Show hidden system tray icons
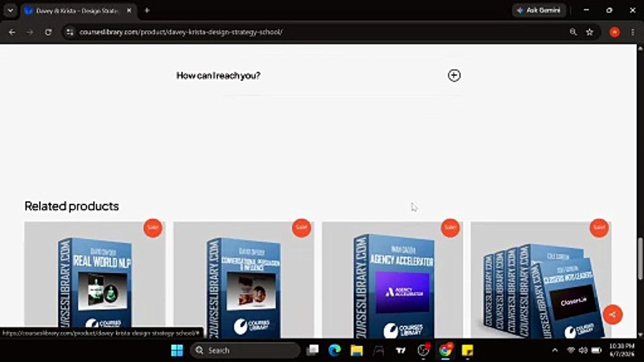Screen dimensions: 644x362 (555, 350)
